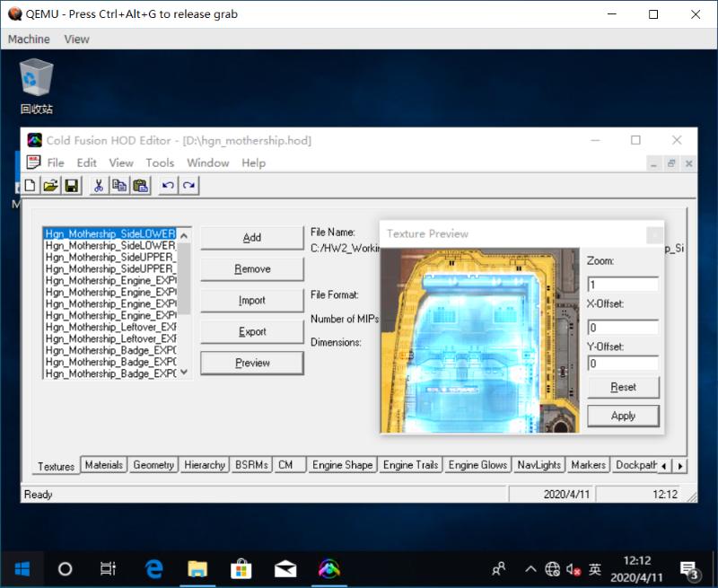Viewport: 718px width, 588px height.
Task: Undo the last action
Action: [x=167, y=186]
